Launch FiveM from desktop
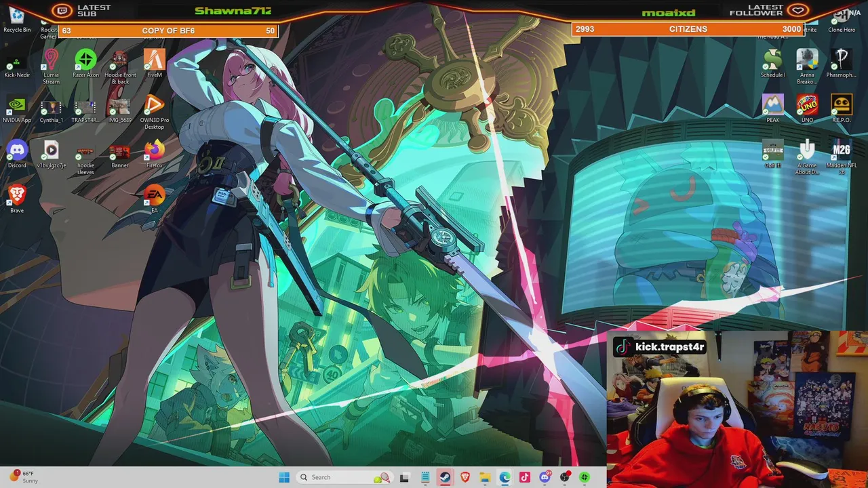Viewport: 868px width, 488px height. click(154, 64)
